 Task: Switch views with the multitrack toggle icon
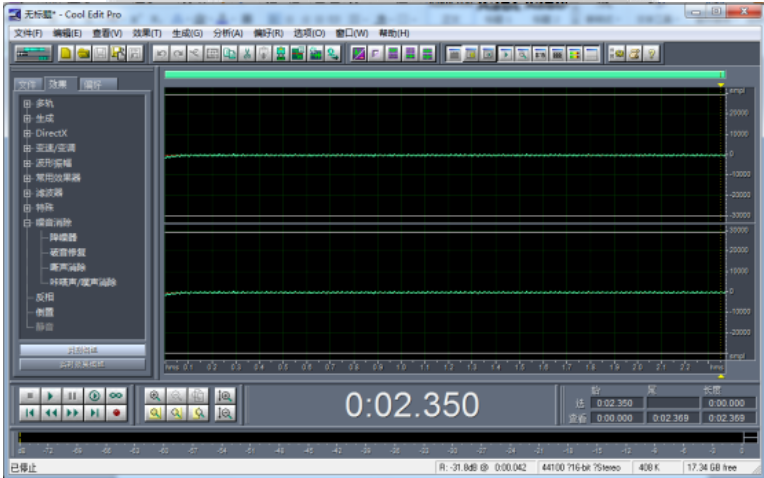point(32,52)
